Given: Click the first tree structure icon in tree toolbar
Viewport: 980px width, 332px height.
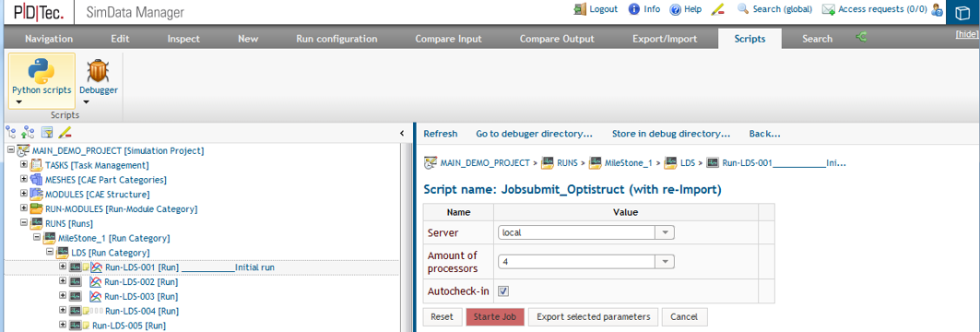Looking at the screenshot, I should point(11,132).
